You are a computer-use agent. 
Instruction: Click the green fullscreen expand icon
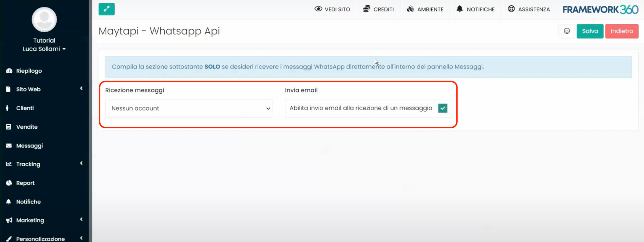[x=106, y=9]
